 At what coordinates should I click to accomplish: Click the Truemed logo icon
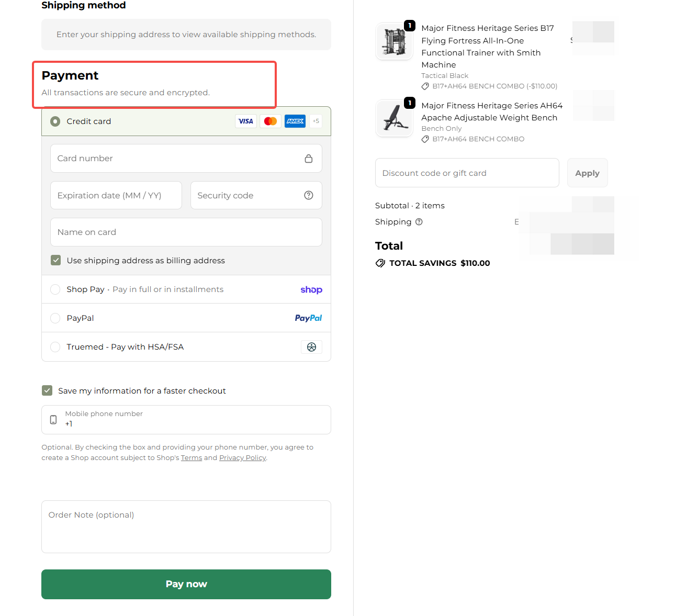pyautogui.click(x=311, y=347)
